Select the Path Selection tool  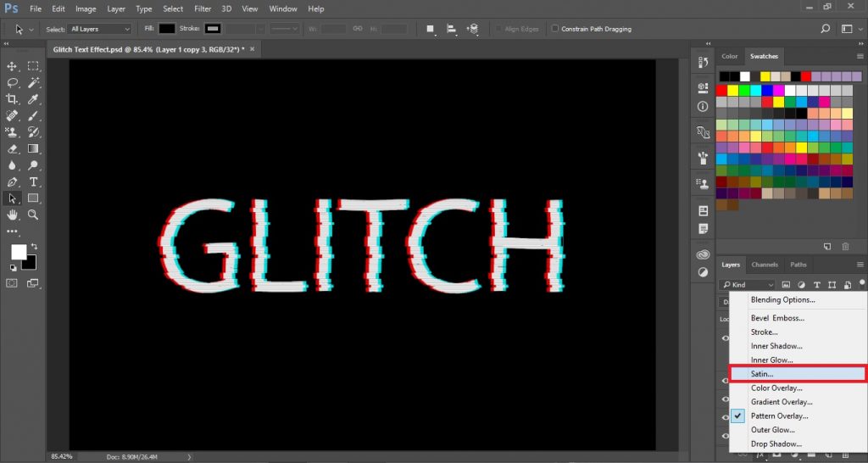[12, 198]
